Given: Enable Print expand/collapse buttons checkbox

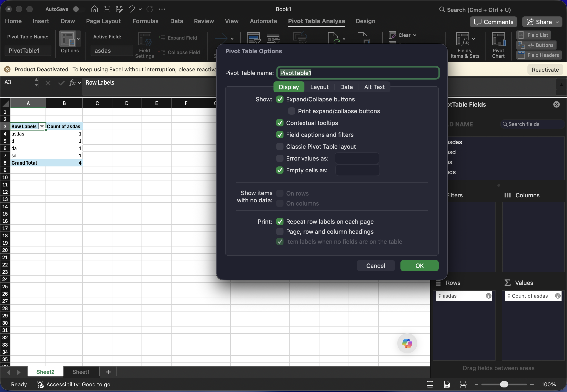Looking at the screenshot, I should [291, 111].
